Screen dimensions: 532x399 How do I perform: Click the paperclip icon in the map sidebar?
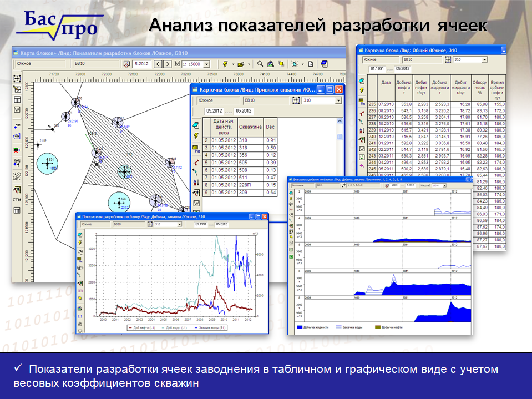(x=17, y=176)
